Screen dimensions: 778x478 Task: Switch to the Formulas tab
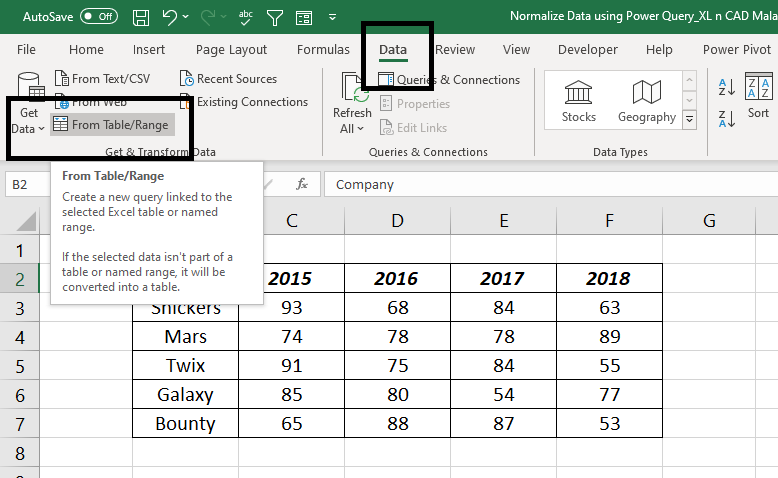pos(323,50)
